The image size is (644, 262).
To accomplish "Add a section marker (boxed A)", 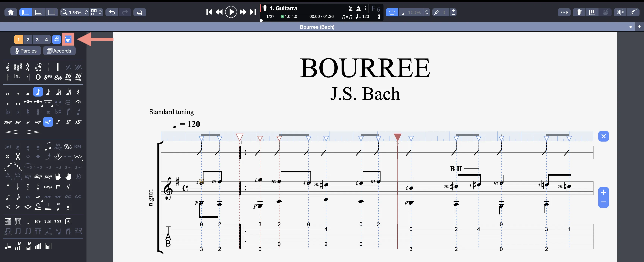I will 68,221.
